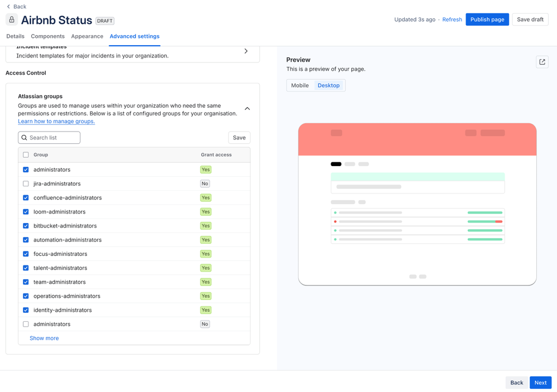Uncheck the loom-administrators checkbox

pyautogui.click(x=26, y=212)
